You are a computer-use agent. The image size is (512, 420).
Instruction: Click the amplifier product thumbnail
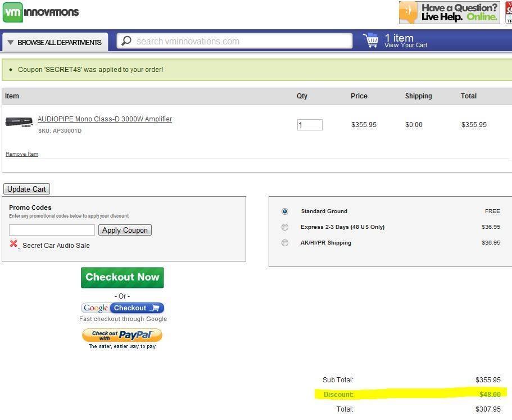point(19,122)
